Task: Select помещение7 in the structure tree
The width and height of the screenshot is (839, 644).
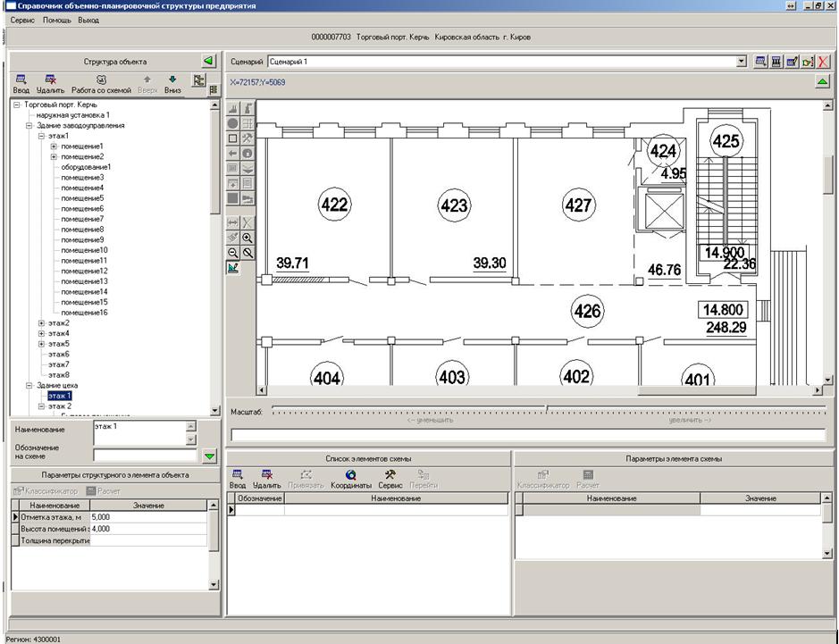Action: (82, 219)
